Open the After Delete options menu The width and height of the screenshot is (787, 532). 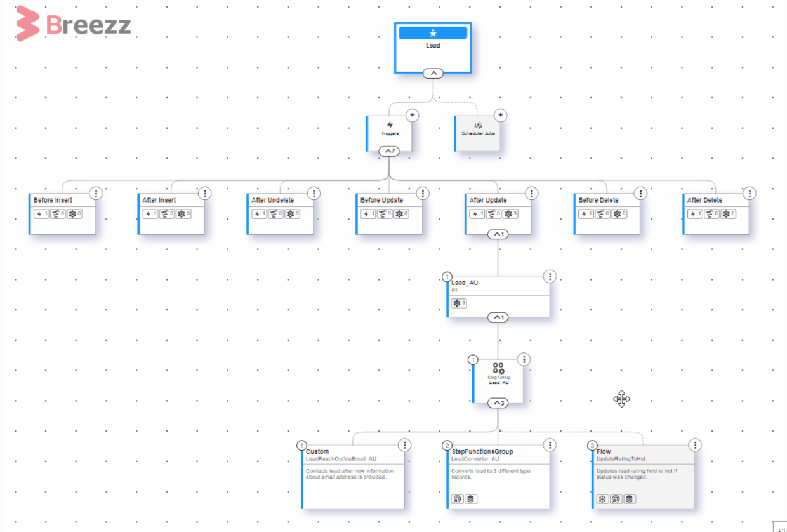click(750, 193)
